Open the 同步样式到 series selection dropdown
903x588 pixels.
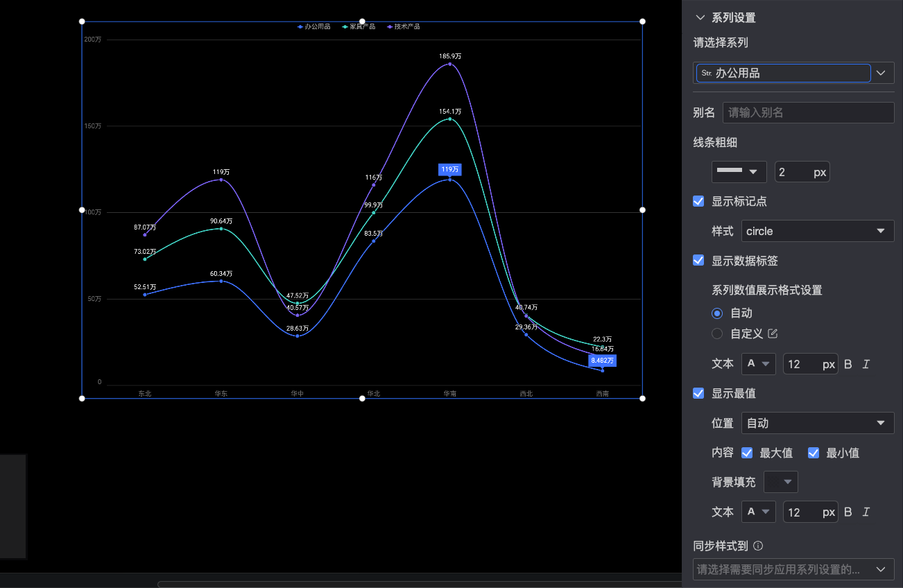pos(794,569)
